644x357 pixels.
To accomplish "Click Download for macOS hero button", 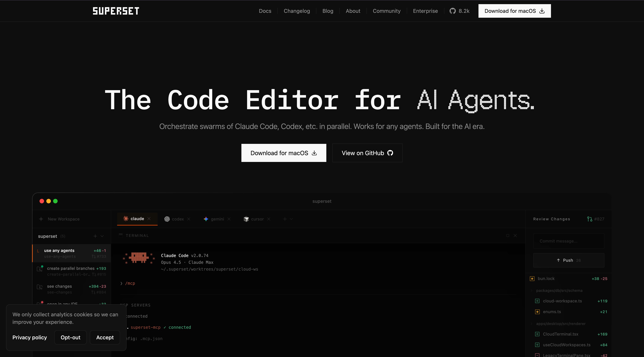I will click(x=284, y=153).
